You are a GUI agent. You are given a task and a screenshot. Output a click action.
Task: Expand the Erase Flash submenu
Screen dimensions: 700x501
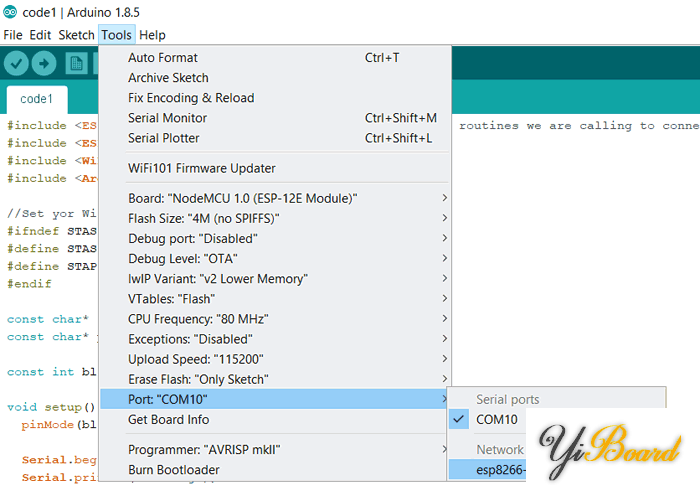pyautogui.click(x=275, y=379)
